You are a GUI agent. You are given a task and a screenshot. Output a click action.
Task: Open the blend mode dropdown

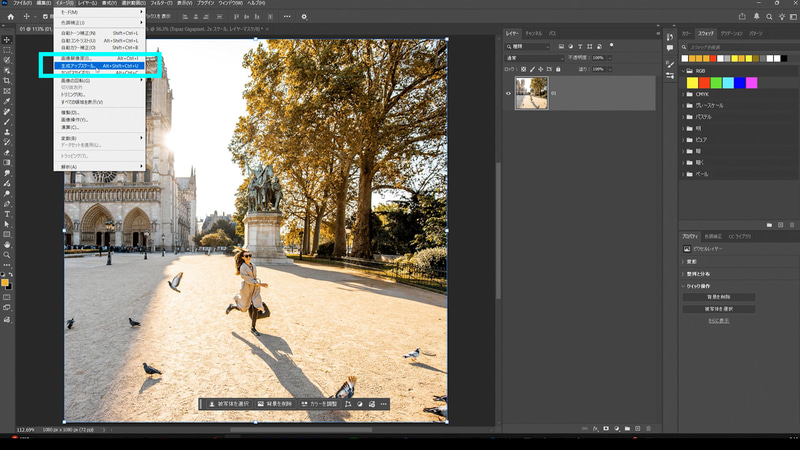point(534,58)
